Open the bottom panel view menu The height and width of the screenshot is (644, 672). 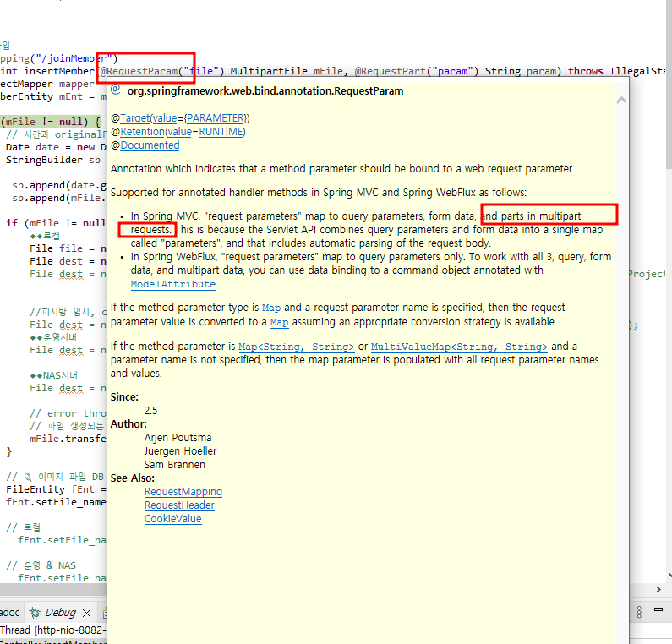tap(639, 612)
